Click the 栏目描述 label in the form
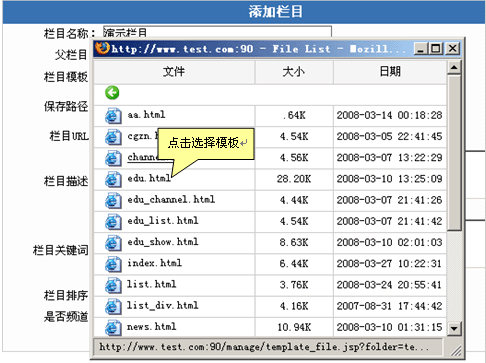The image size is (486, 363). pyautogui.click(x=66, y=181)
